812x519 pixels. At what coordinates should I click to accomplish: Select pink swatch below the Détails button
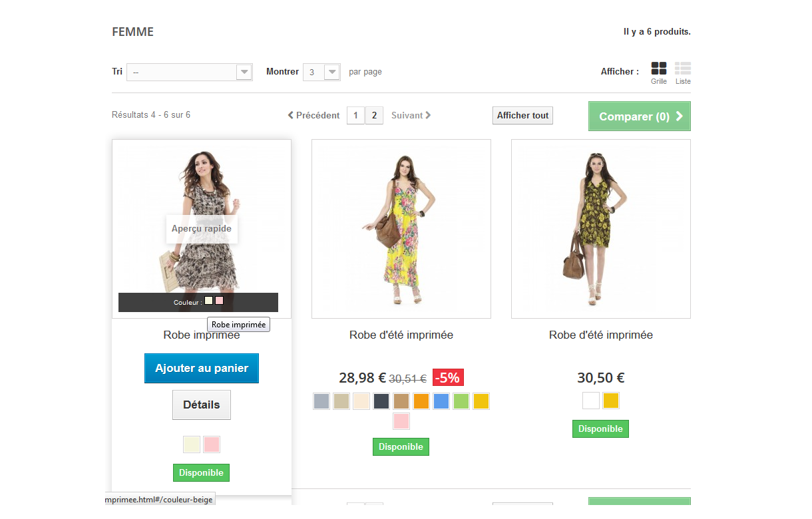point(212,444)
